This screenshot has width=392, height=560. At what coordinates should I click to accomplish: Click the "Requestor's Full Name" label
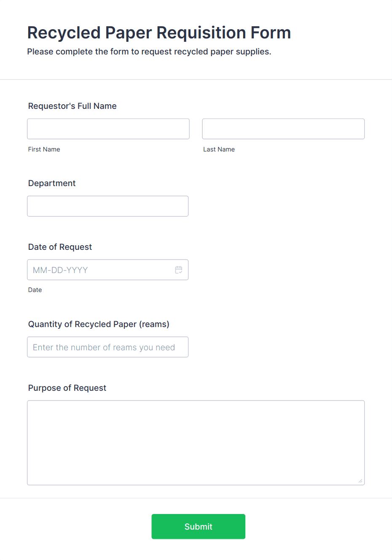72,106
